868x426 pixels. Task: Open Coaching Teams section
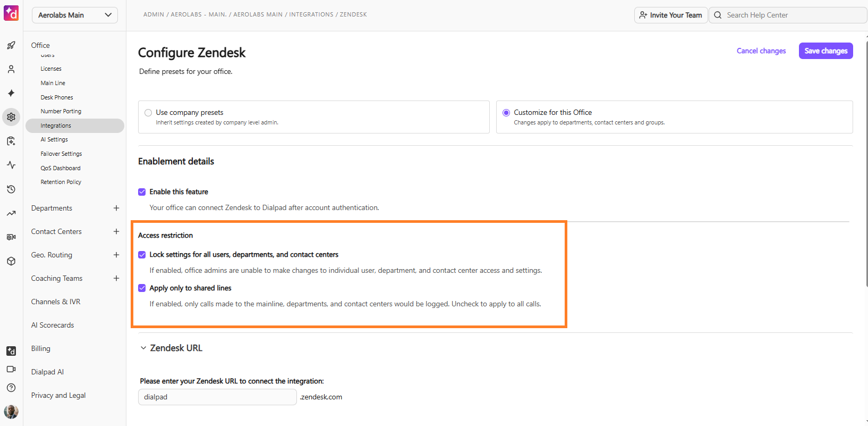tap(57, 278)
